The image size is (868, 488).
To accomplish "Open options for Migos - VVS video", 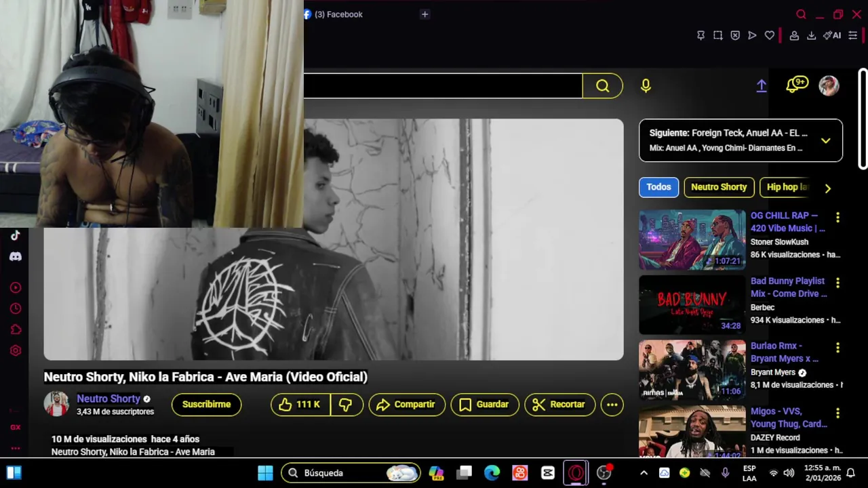I will (837, 413).
